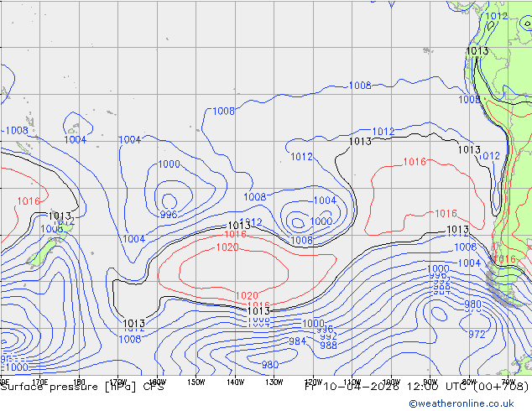The image size is (532, 411).
Task: Click the upper red 1020 isobar label
Action: (227, 247)
